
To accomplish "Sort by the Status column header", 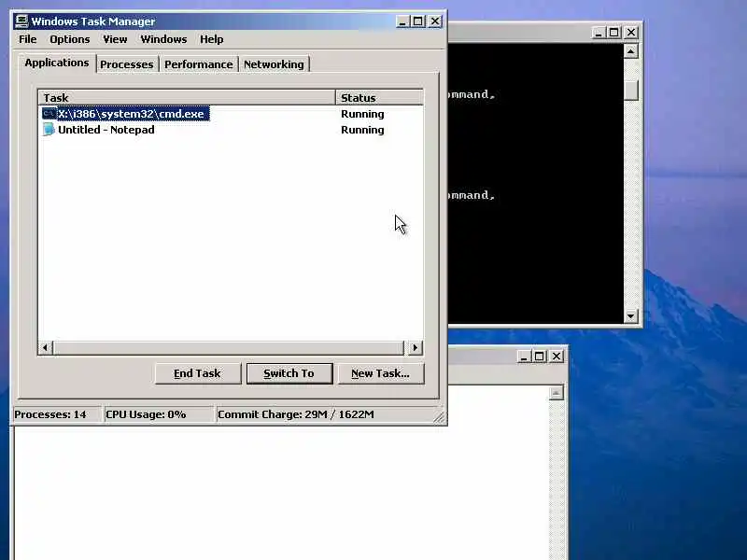I will click(x=380, y=98).
